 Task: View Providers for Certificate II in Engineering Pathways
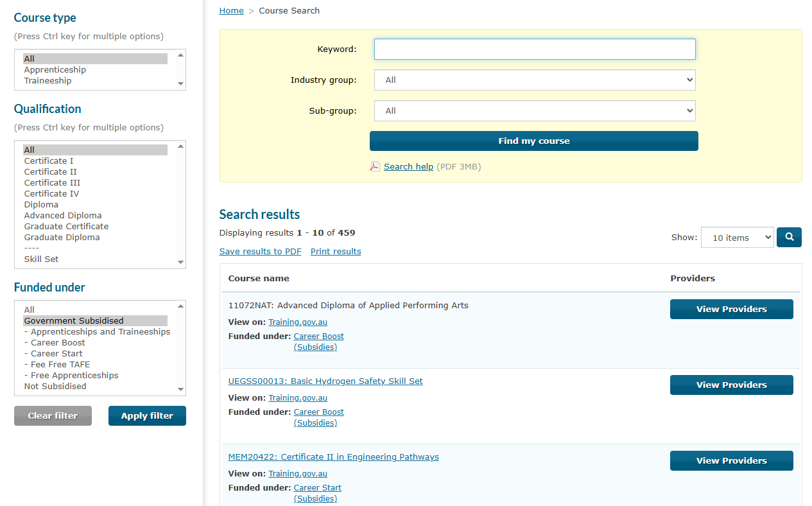tap(732, 461)
